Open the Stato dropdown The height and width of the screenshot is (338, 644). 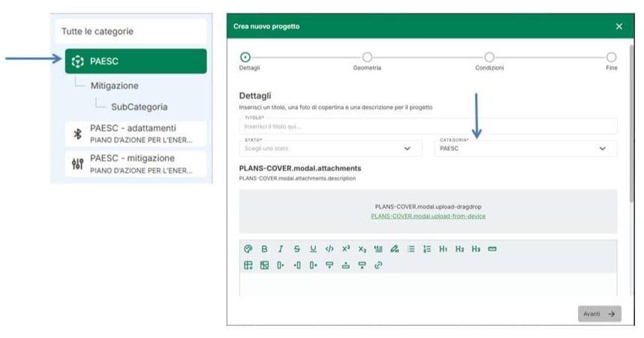[328, 149]
